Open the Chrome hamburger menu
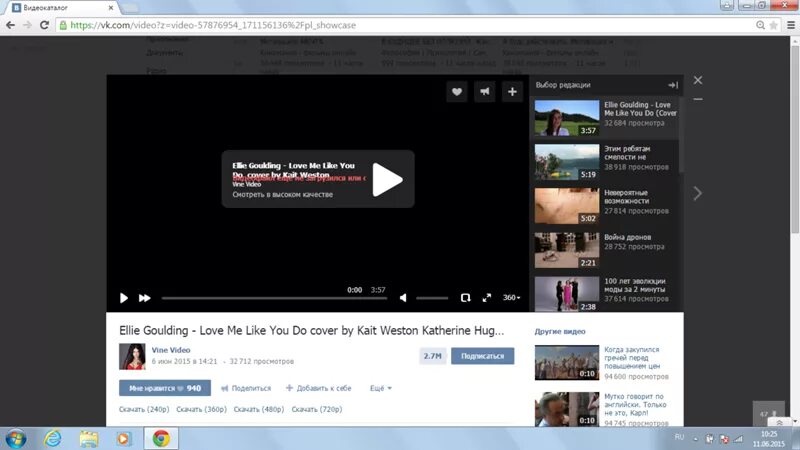Screen dimensions: 800x450 click(791, 25)
